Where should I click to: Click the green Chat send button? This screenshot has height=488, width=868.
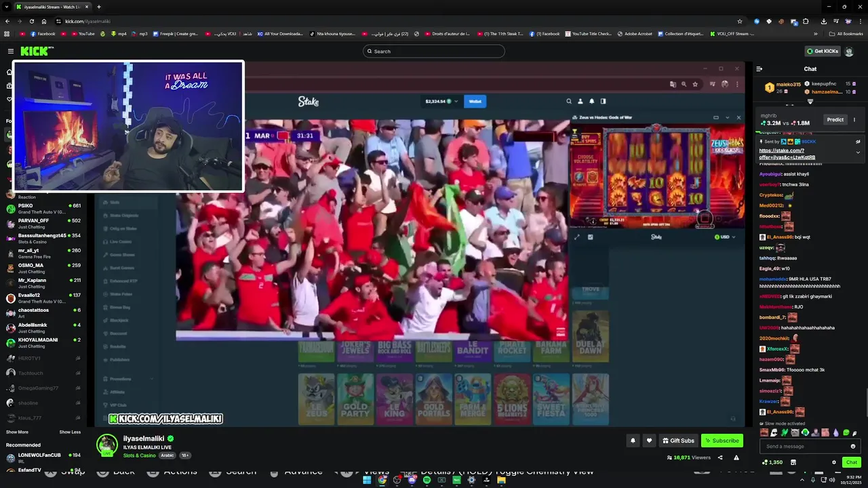click(x=852, y=462)
